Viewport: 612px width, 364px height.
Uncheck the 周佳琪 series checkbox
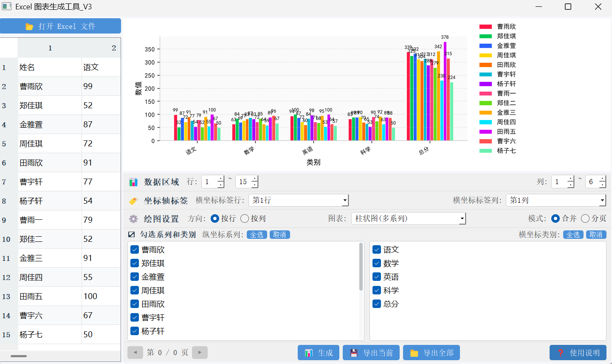135,291
